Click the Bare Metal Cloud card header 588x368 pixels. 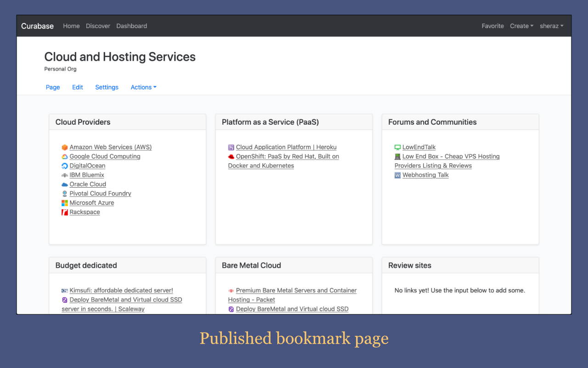(x=294, y=265)
